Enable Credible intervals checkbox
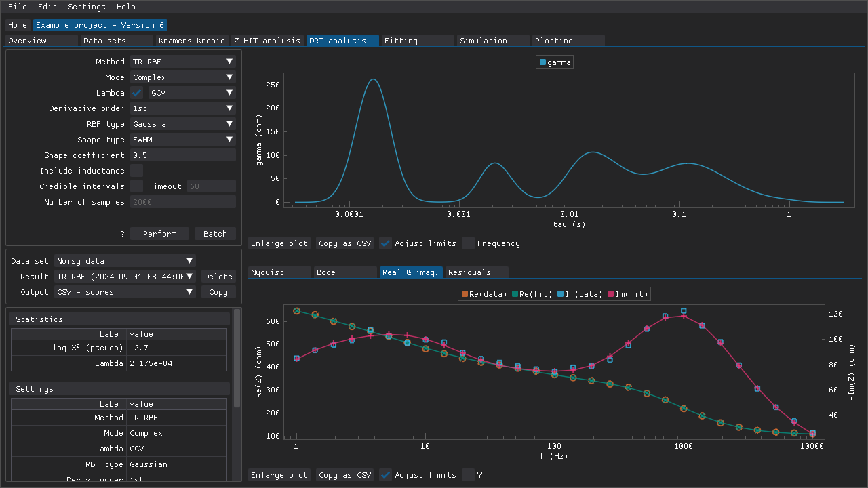 136,186
